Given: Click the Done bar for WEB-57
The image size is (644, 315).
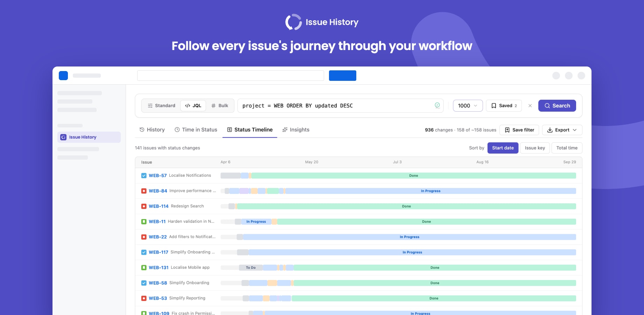Looking at the screenshot, I should [414, 176].
